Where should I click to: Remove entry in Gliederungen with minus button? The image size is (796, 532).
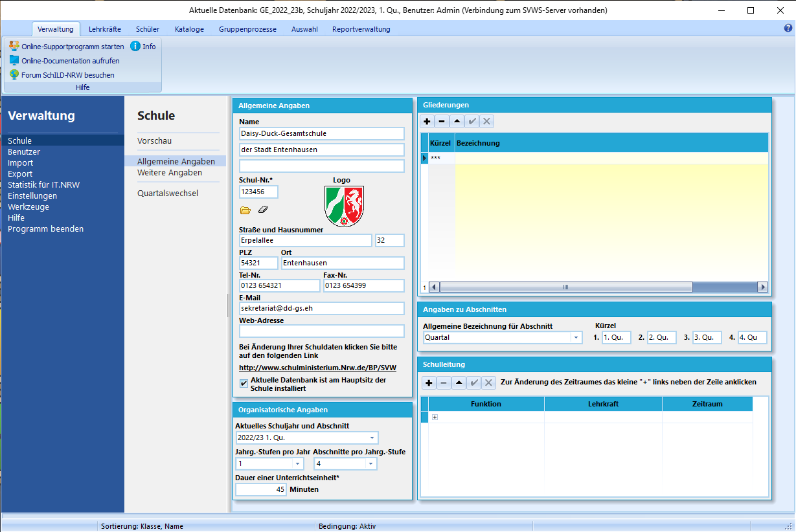pyautogui.click(x=442, y=121)
